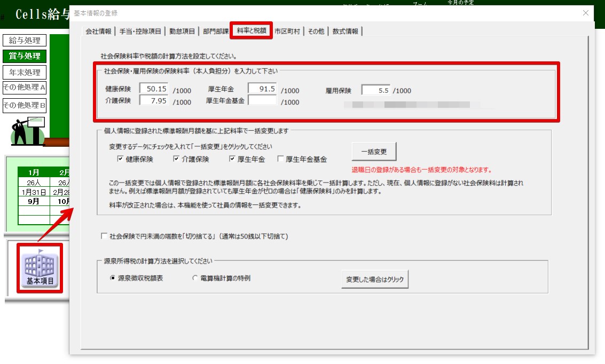Close the 基本情報の登録 dialog
This screenshot has height=364, width=605.
pos(586,13)
